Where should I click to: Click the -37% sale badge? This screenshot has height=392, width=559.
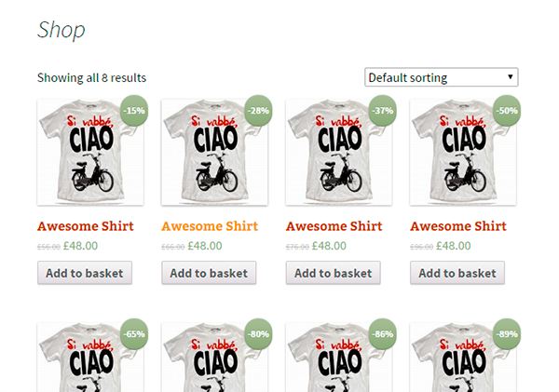click(383, 111)
